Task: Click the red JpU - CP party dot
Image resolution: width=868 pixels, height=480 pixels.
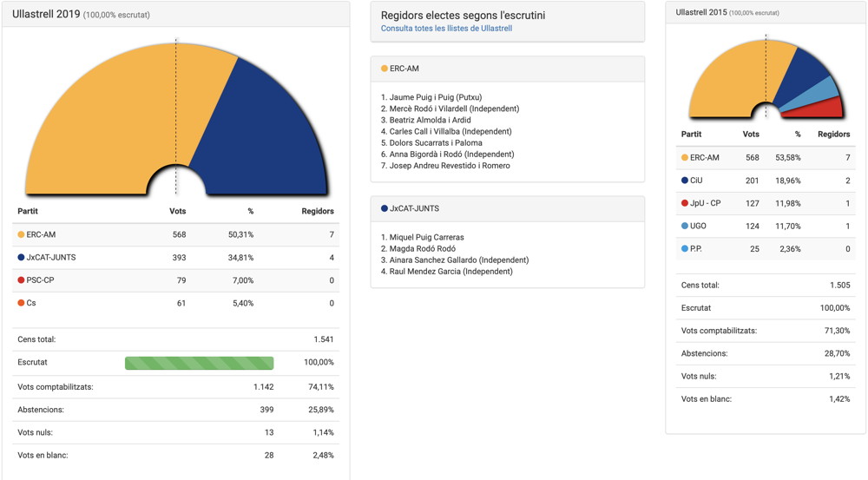Action: pos(685,203)
